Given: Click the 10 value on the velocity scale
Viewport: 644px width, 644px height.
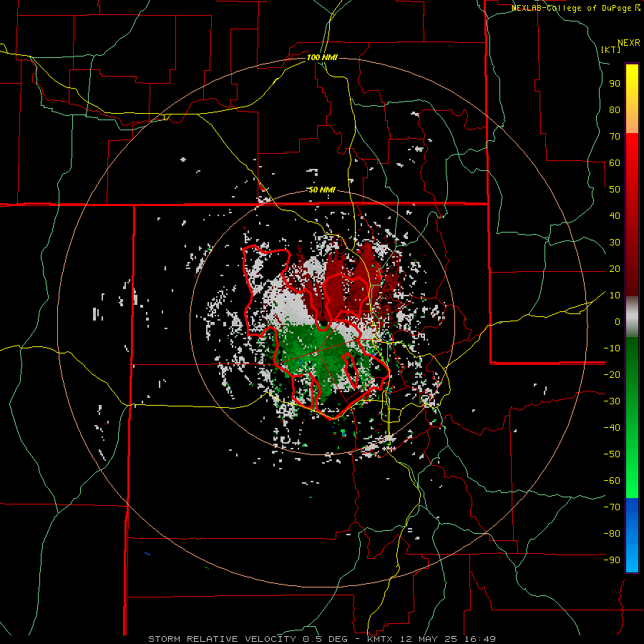Looking at the screenshot, I should [615, 296].
